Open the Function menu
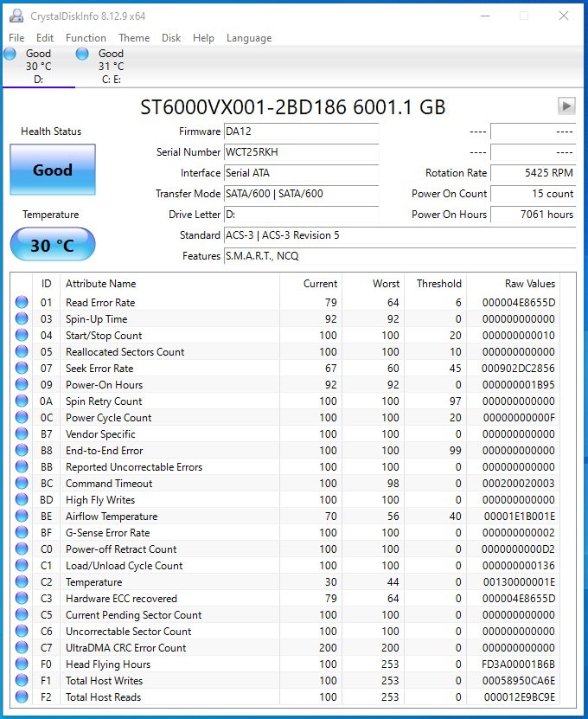This screenshot has height=719, width=588. [86, 38]
